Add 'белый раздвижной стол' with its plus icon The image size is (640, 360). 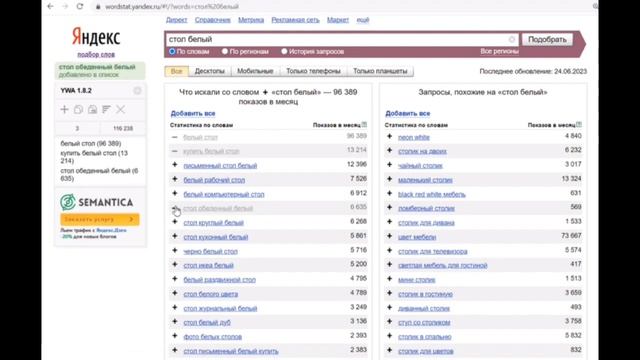click(175, 279)
